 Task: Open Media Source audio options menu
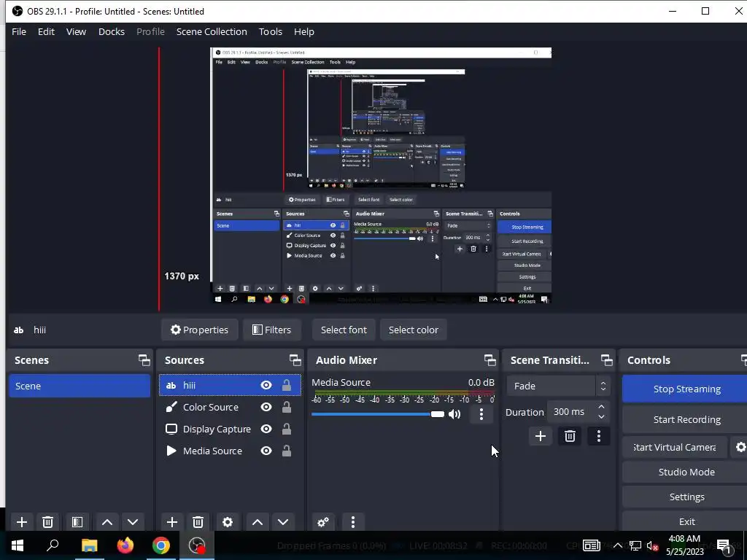coord(481,414)
